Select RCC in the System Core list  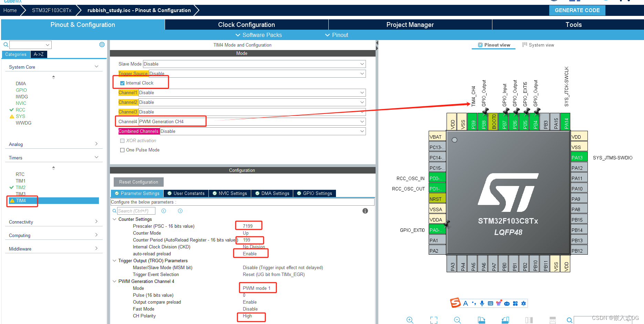pyautogui.click(x=20, y=110)
